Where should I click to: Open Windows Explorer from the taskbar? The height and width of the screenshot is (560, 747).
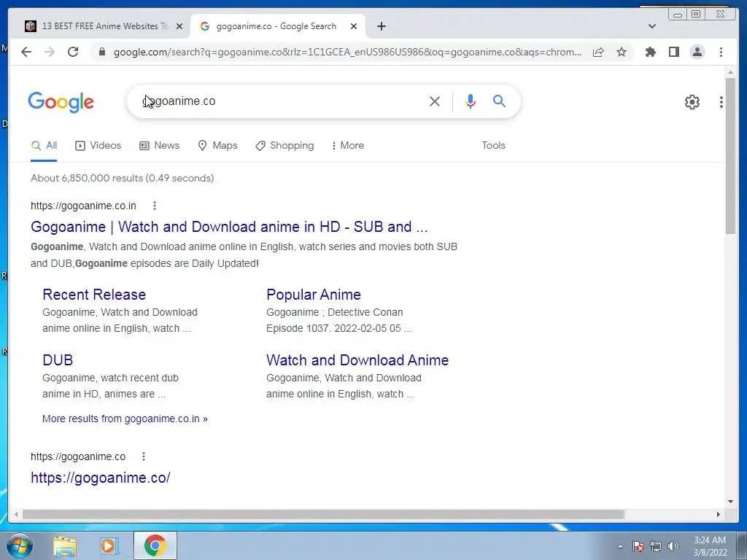[x=65, y=545]
